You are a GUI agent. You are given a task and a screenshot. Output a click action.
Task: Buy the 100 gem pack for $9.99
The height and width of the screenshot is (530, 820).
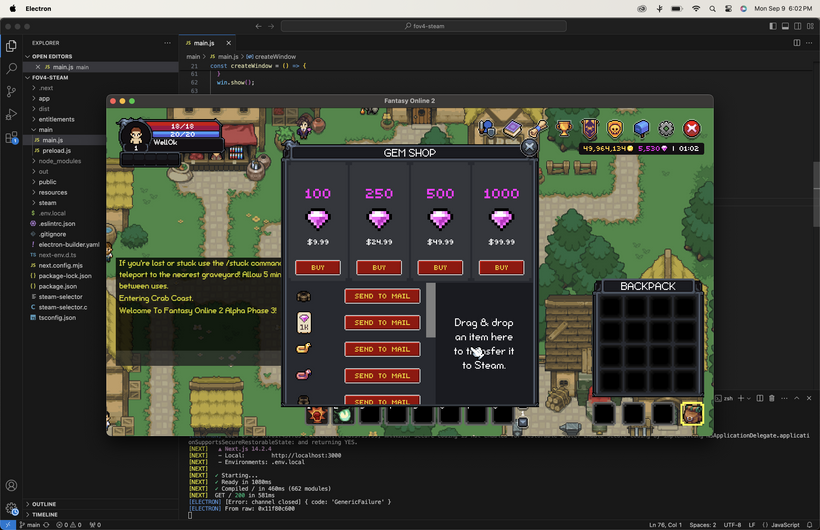(x=317, y=267)
